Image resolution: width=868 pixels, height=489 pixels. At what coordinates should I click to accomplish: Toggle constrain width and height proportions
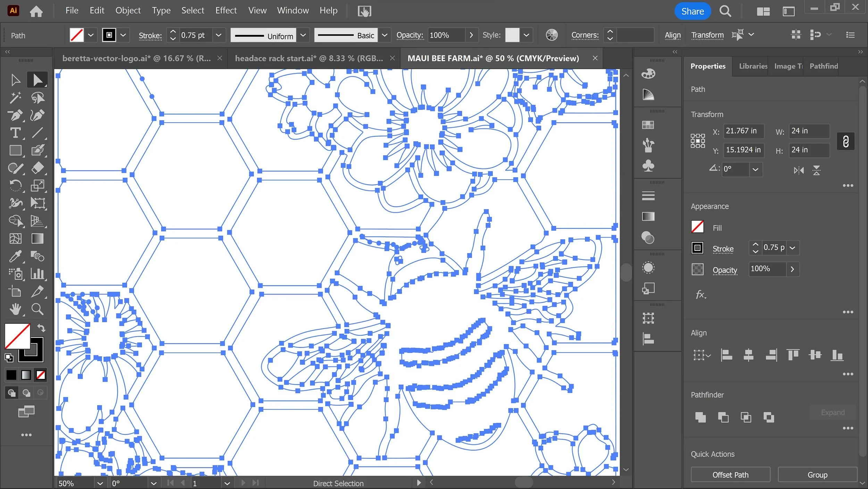pyautogui.click(x=846, y=141)
